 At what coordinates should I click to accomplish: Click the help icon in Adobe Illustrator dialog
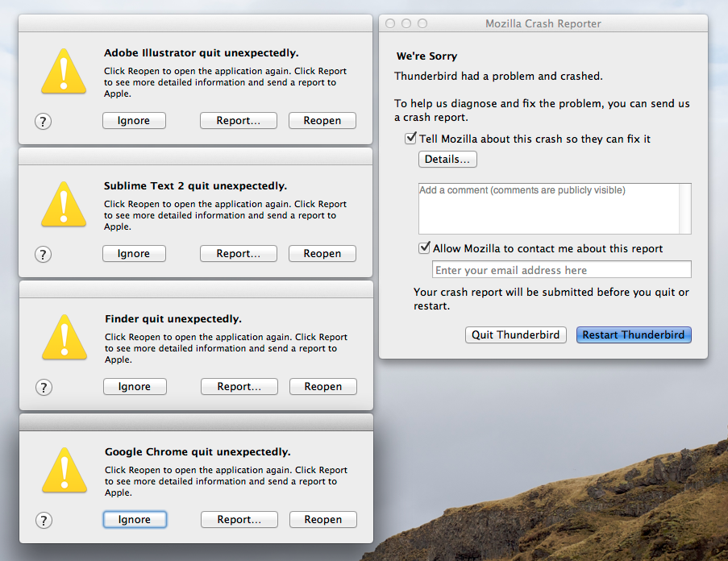(44, 122)
